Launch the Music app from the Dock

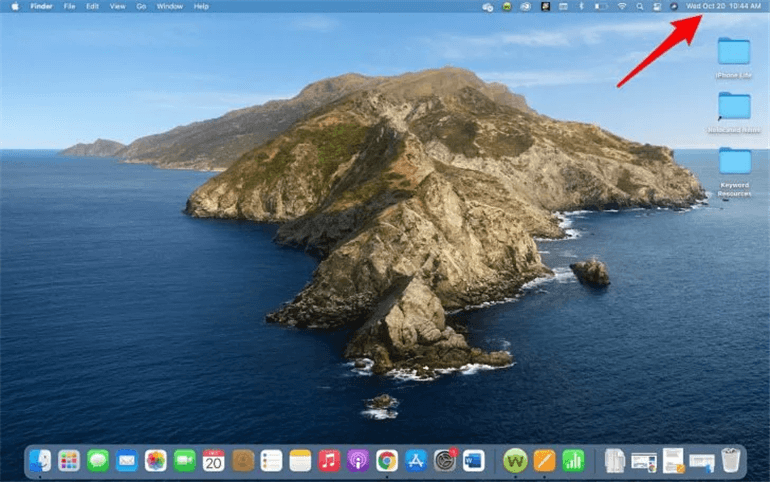(x=329, y=461)
